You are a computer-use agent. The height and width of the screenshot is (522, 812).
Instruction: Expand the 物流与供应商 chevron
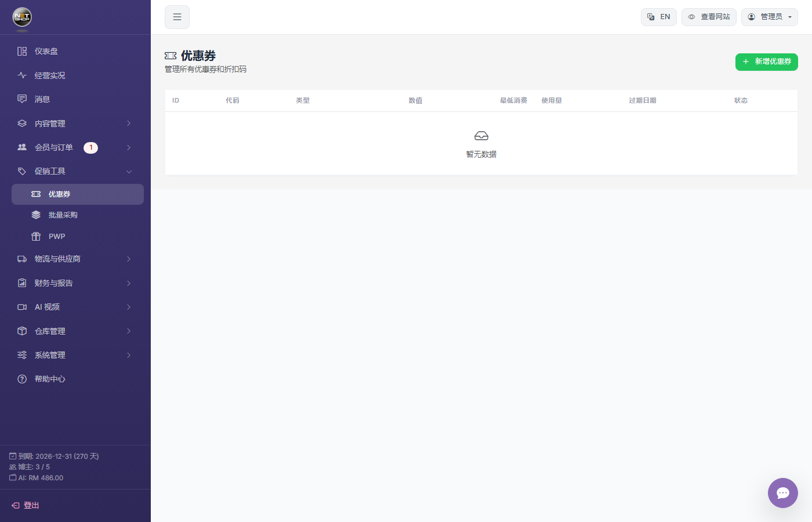(129, 259)
